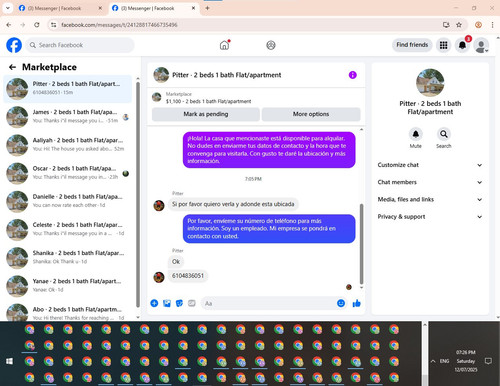Open the Facebook Home icon
Image resolution: width=500 pixels, height=386 pixels.
pyautogui.click(x=224, y=45)
